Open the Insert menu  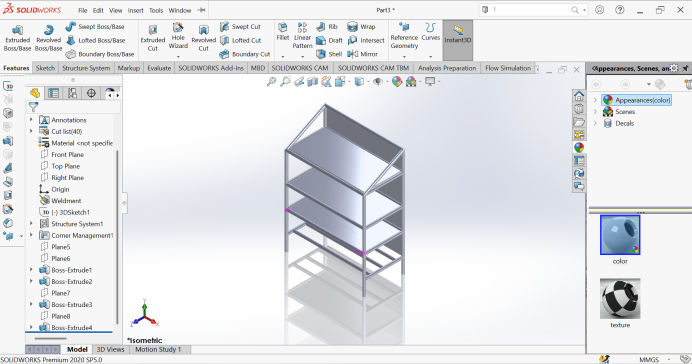click(x=135, y=10)
